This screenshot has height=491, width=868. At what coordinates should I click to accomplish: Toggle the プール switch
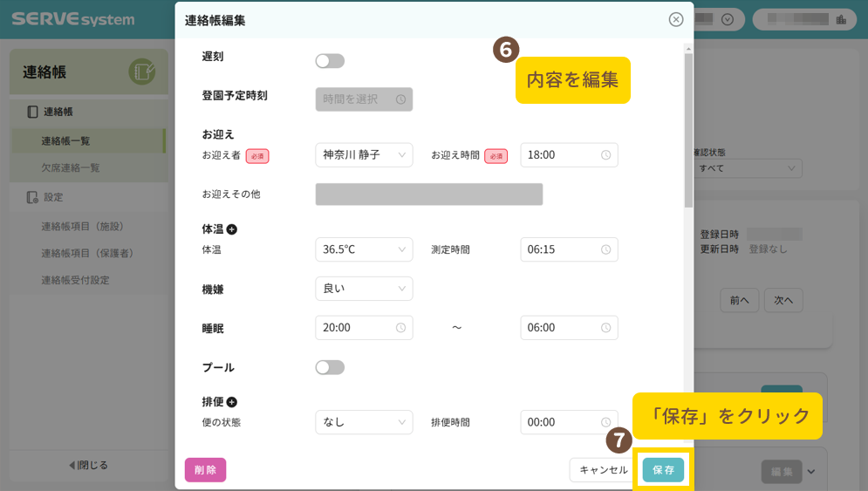coord(330,367)
